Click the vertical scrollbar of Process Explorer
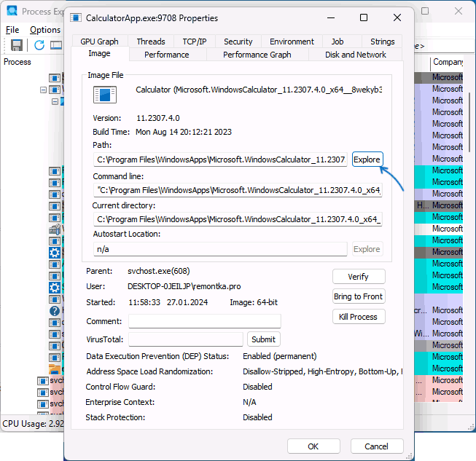476x461 pixels. [x=469, y=122]
